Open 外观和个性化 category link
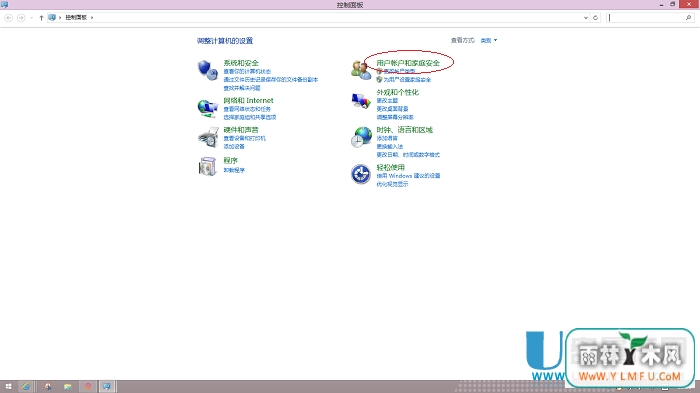This screenshot has width=700, height=393. [x=398, y=92]
